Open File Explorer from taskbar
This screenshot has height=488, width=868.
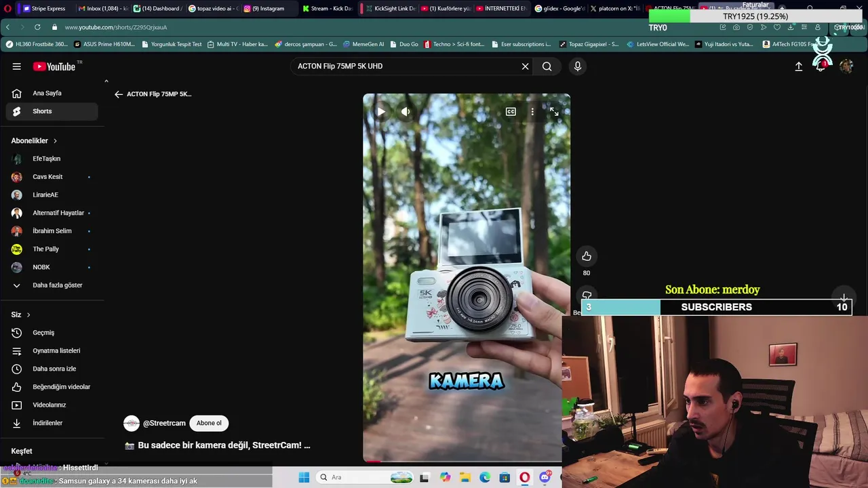coord(465,477)
